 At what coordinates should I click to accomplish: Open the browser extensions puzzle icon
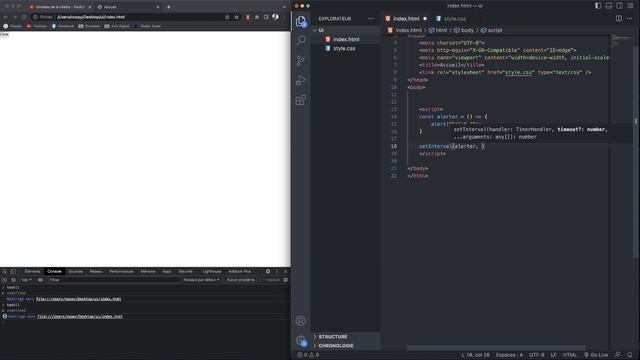coord(257,17)
